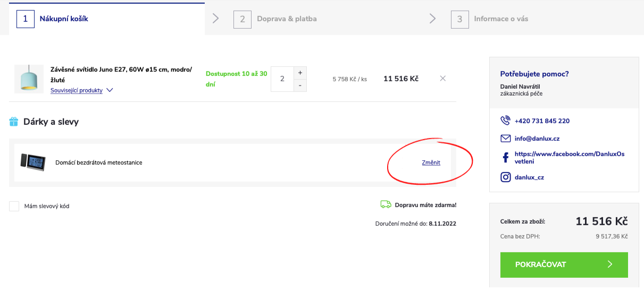The image size is (644, 299).
Task: Click the gift icon beside Dárky a slevy
Action: click(14, 122)
